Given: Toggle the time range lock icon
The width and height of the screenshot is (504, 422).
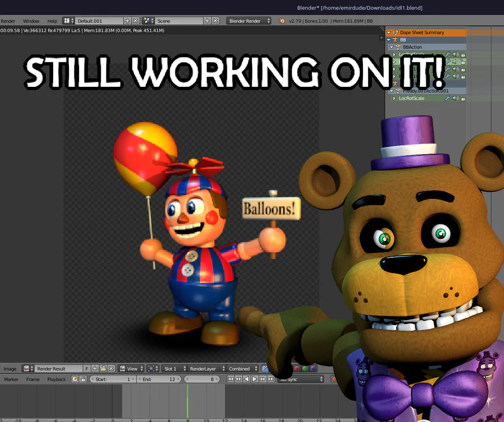Looking at the screenshot, I should 83,379.
